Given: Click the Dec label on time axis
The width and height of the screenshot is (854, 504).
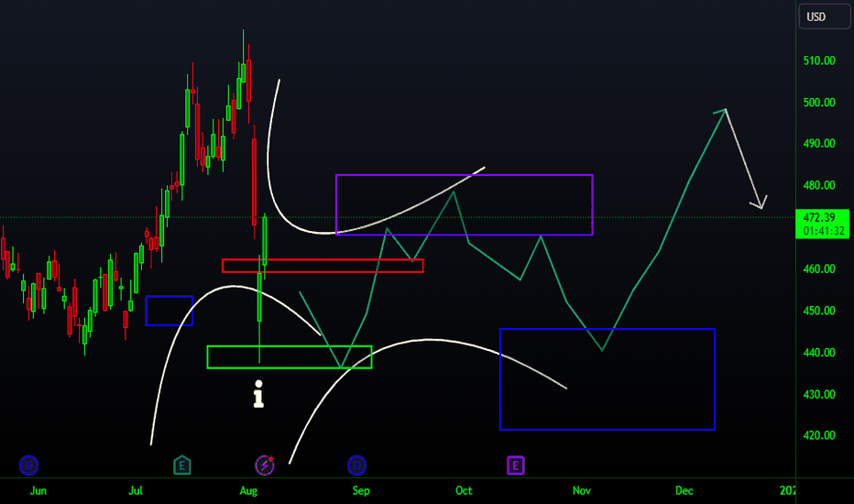Looking at the screenshot, I should click(x=684, y=490).
